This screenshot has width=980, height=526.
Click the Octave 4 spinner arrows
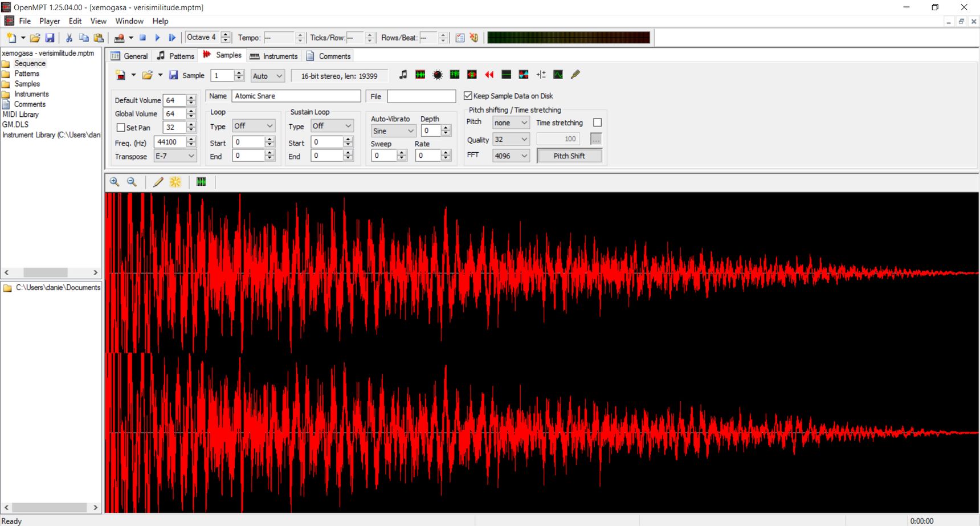click(226, 38)
